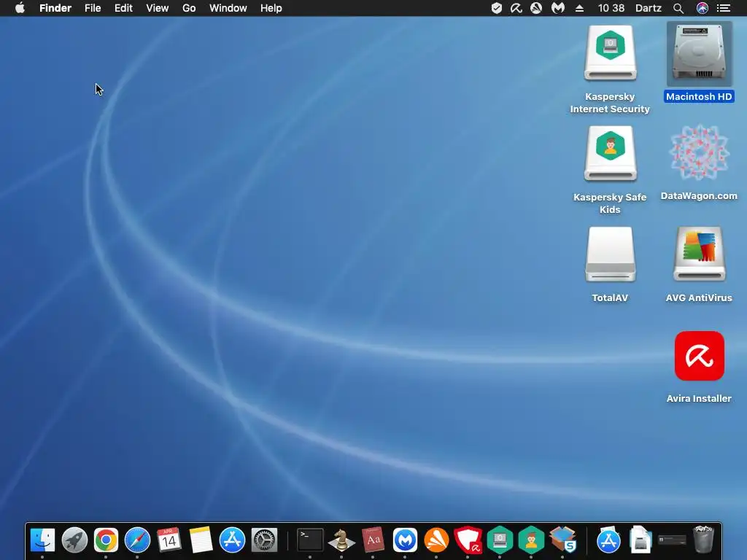Open the File menu
747x560 pixels.
(93, 8)
